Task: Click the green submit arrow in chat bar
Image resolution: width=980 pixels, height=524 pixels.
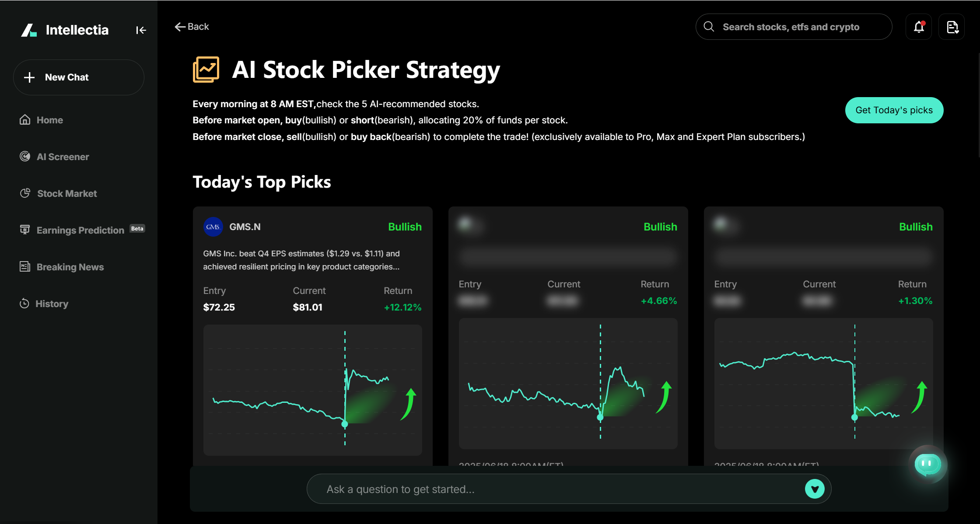Action: pos(814,489)
